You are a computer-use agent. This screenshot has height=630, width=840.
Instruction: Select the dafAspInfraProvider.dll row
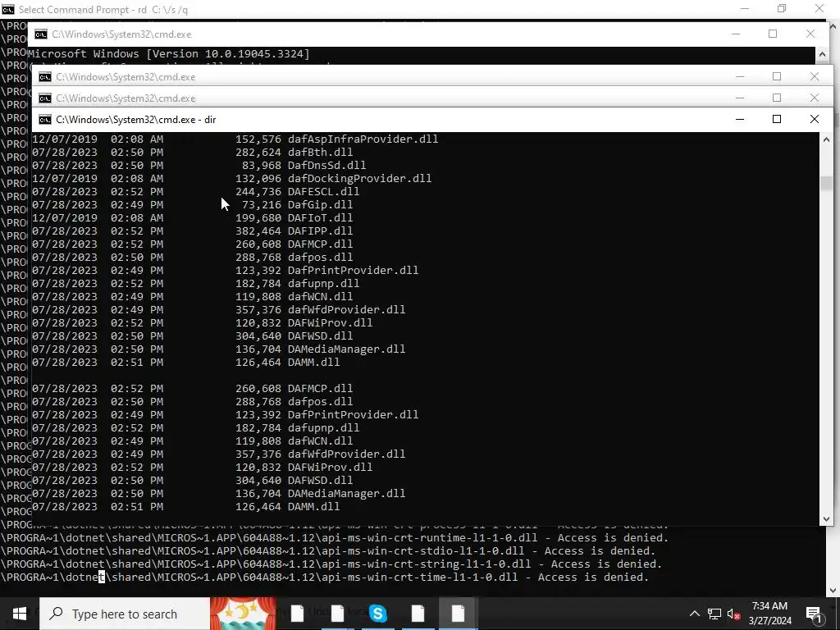[235, 139]
